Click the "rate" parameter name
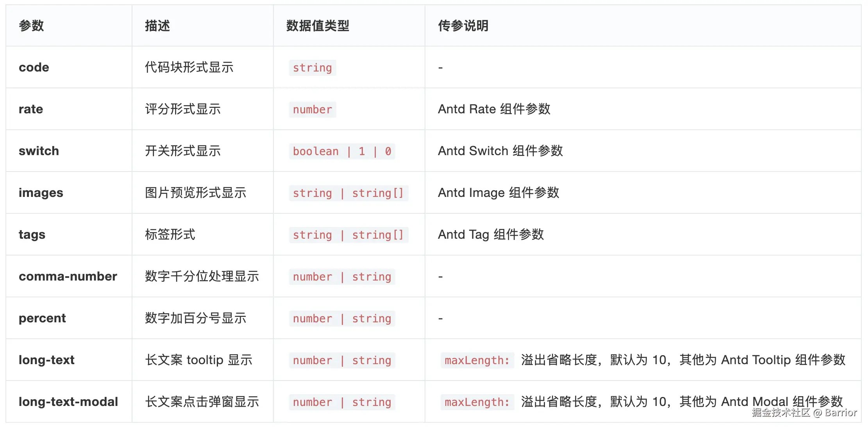The width and height of the screenshot is (868, 429). [31, 109]
